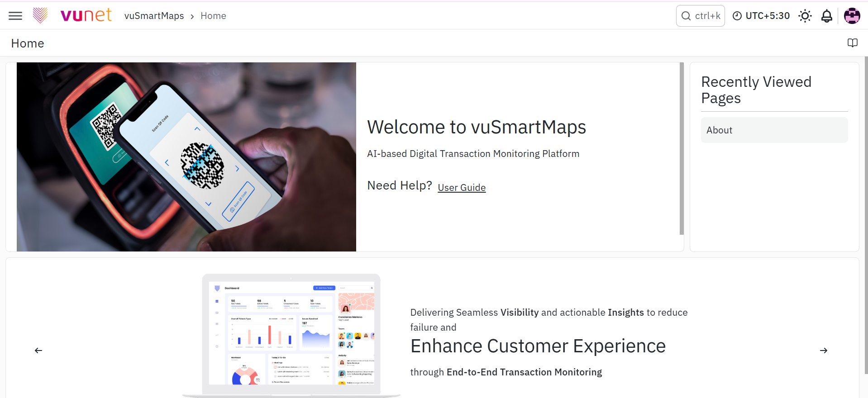Click the QR code phone banner image
This screenshot has width=868, height=398.
point(186,157)
